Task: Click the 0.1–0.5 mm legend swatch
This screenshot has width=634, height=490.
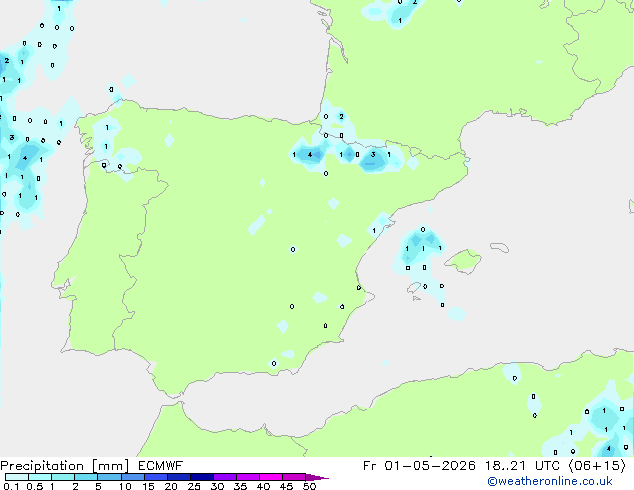Action: [17, 477]
